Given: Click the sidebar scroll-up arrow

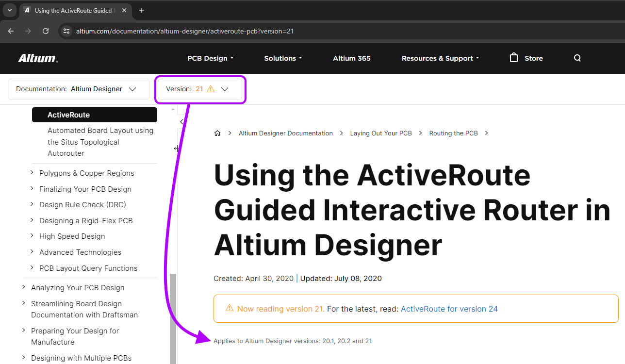Looking at the screenshot, I should 173,109.
